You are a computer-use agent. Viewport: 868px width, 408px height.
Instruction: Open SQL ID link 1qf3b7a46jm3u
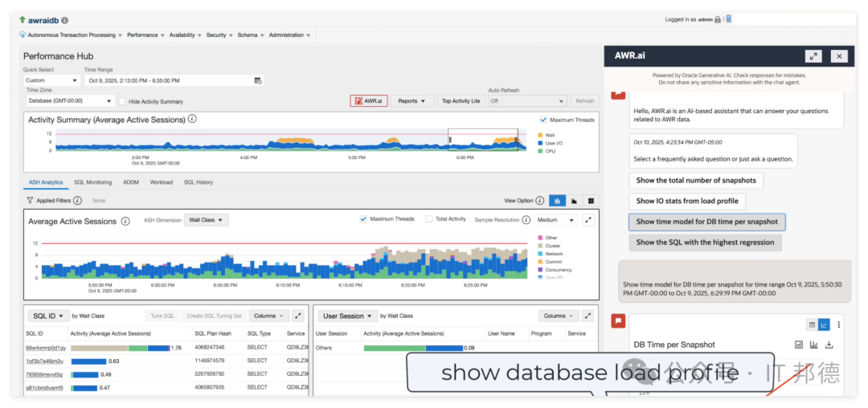click(x=44, y=361)
